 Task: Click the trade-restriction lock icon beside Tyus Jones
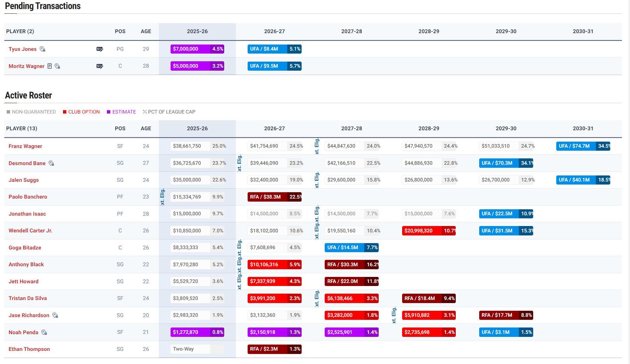(x=42, y=49)
